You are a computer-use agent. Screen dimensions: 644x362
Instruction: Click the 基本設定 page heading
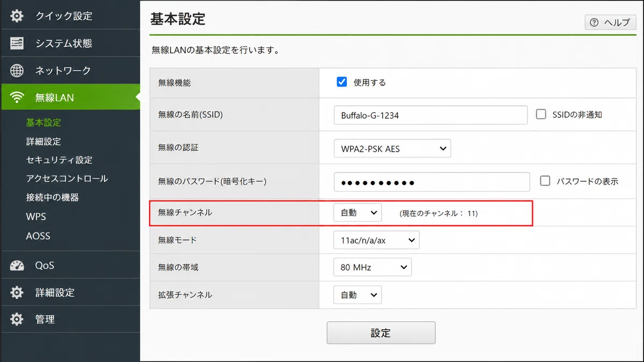[178, 19]
